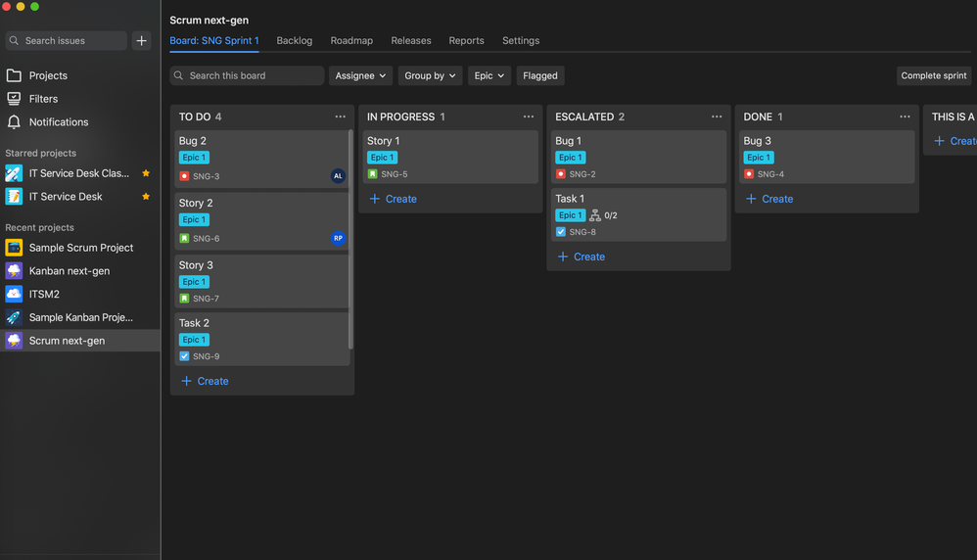Expand the Epic filter dropdown
977x560 pixels.
click(x=489, y=75)
